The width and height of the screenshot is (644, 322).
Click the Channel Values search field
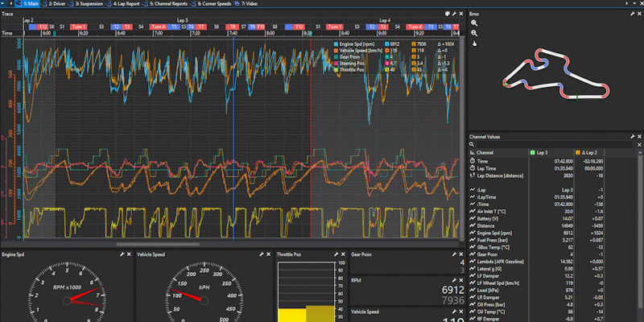(x=555, y=145)
